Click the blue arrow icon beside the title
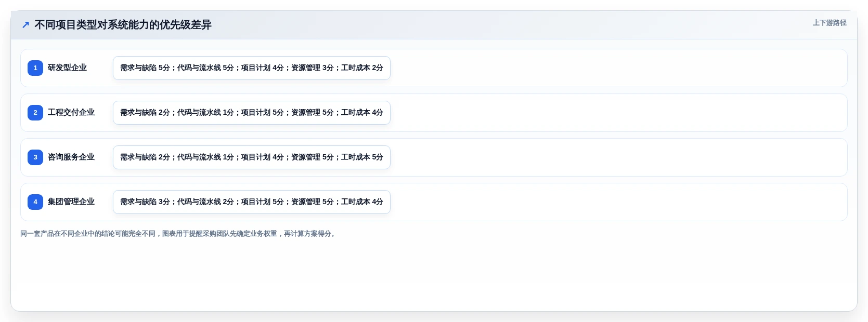The width and height of the screenshot is (868, 322). tap(25, 25)
